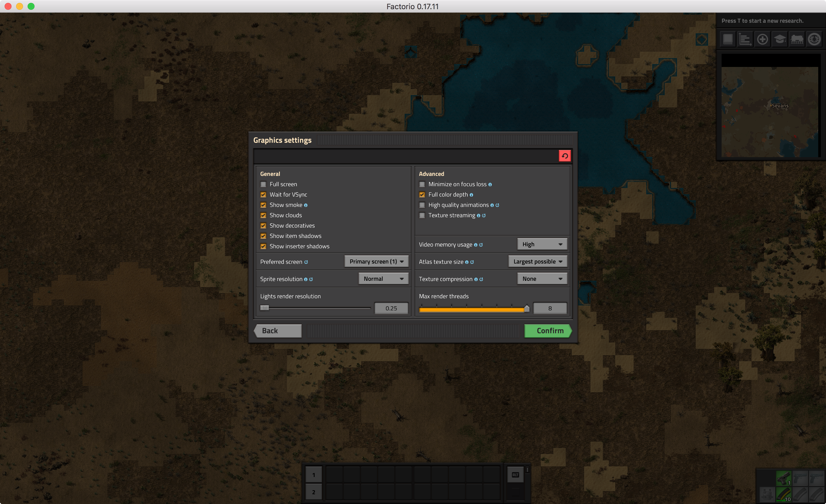The image size is (826, 504).
Task: Click the info icon beside Show smoke
Action: 305,205
